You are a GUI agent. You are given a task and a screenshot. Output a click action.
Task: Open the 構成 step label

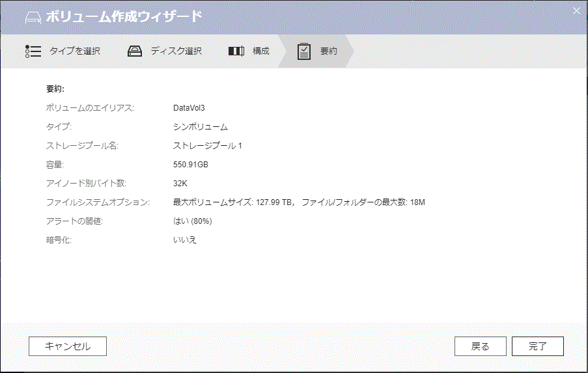coord(260,51)
